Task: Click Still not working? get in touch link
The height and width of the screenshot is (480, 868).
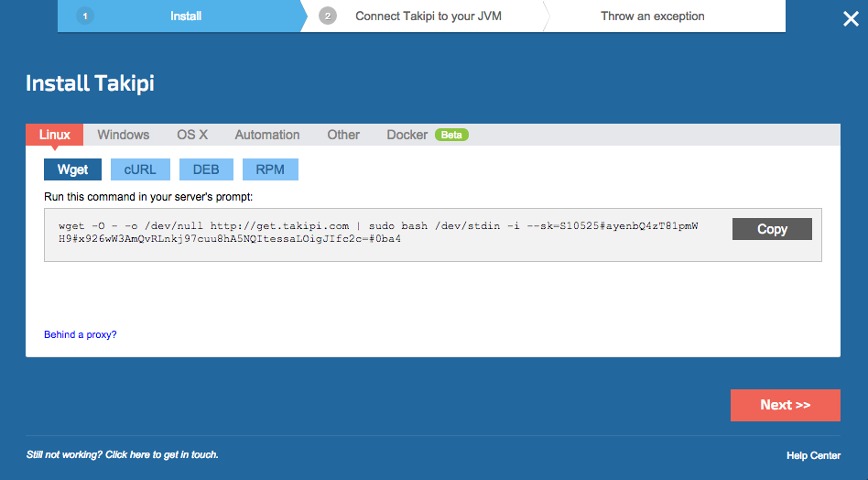Action: [x=123, y=454]
